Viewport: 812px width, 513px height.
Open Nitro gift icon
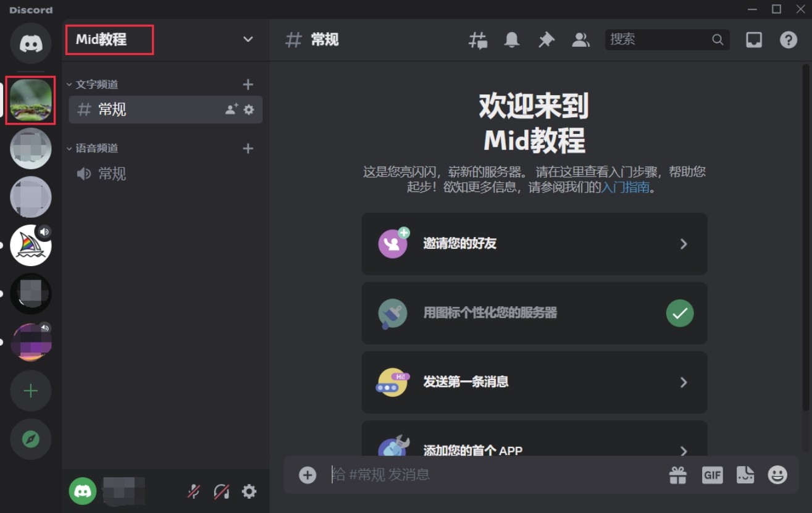point(678,475)
